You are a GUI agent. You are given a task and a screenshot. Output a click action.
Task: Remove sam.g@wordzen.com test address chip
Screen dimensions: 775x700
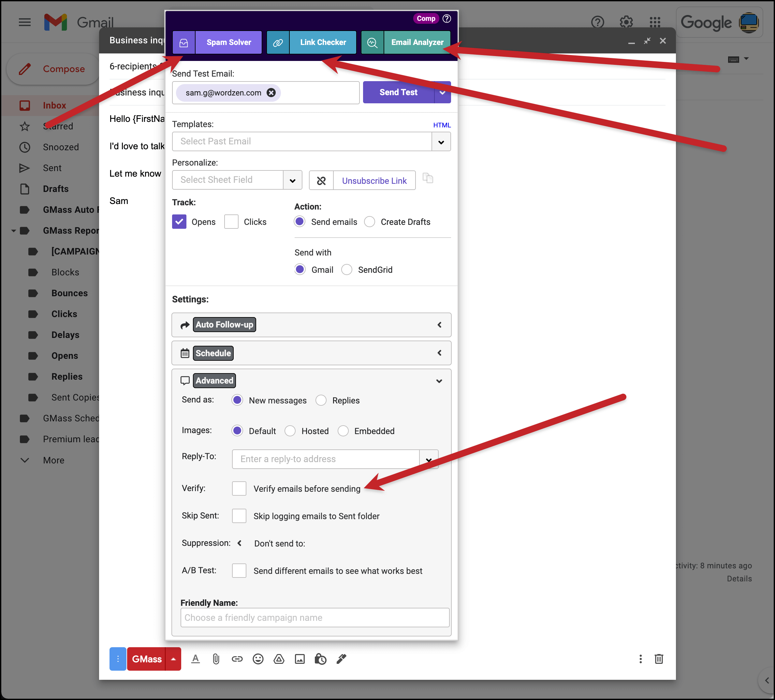271,93
